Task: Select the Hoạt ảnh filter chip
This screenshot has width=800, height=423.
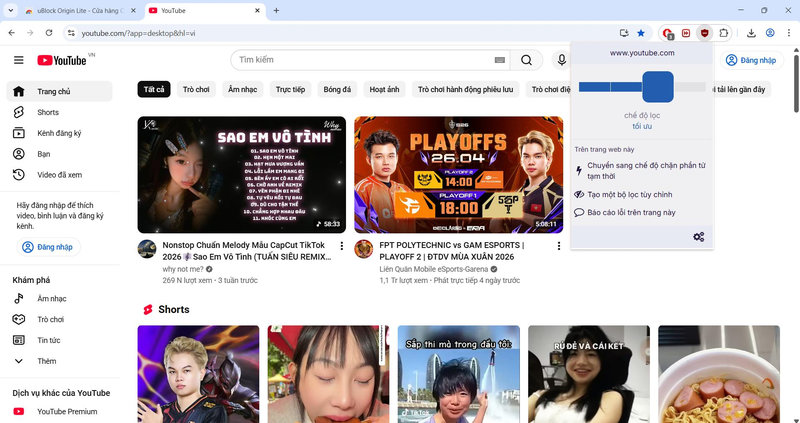Action: pos(384,90)
